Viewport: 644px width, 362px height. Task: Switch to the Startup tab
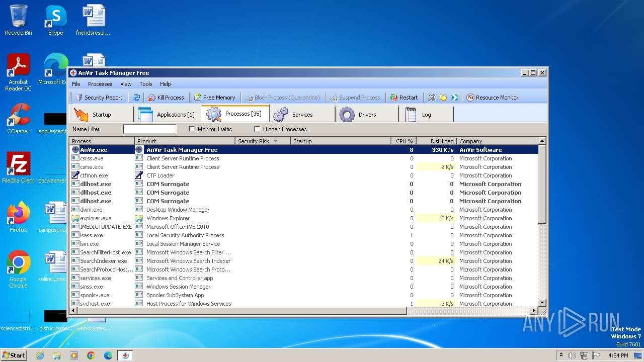(x=101, y=114)
